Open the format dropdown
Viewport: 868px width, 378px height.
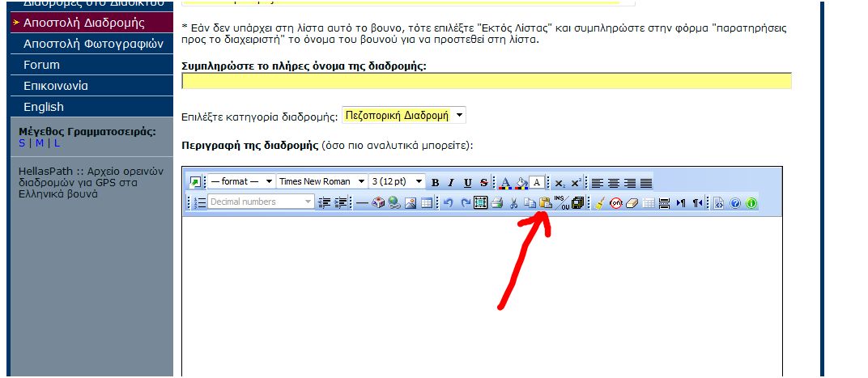[241, 182]
